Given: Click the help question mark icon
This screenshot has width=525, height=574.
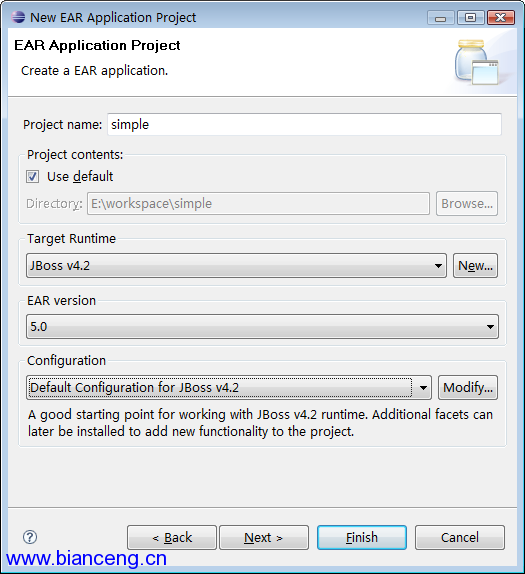Looking at the screenshot, I should coord(30,537).
